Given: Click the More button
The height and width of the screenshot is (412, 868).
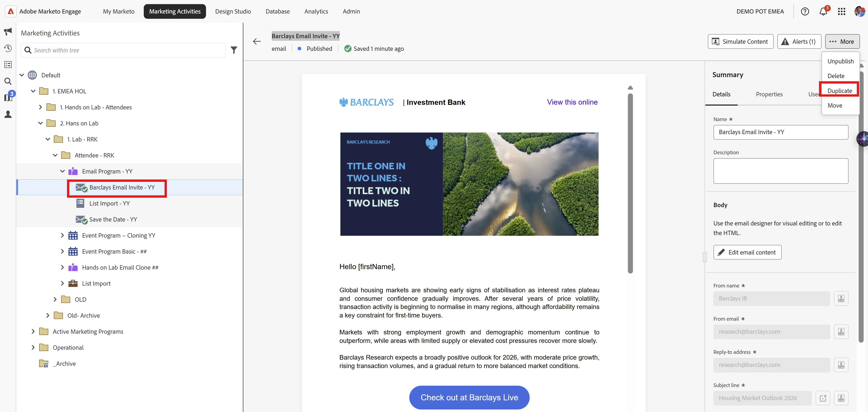Looking at the screenshot, I should pyautogui.click(x=842, y=41).
